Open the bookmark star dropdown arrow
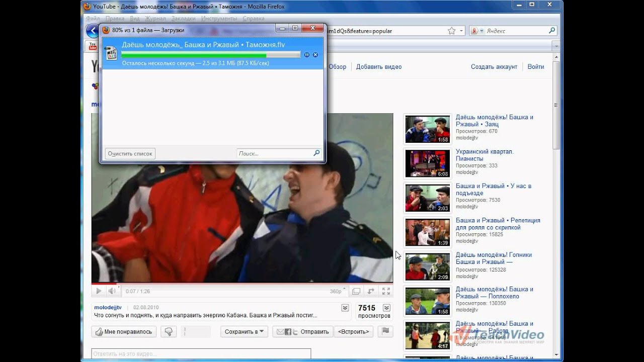 tap(461, 31)
